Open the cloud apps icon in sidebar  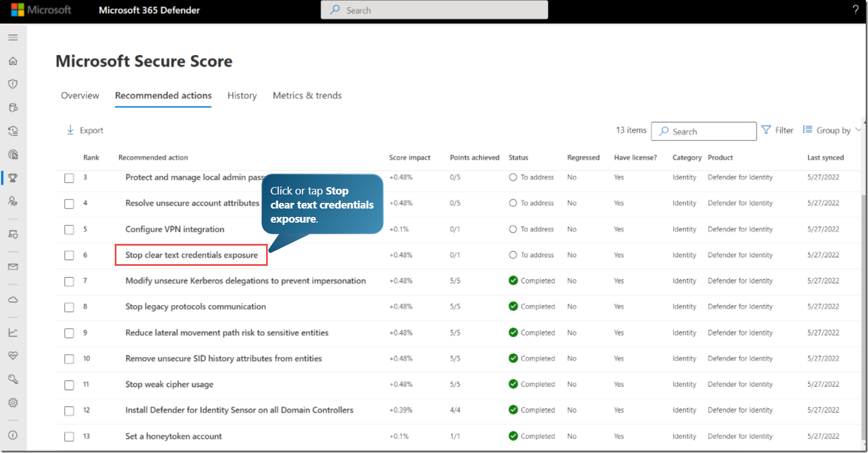pos(13,300)
